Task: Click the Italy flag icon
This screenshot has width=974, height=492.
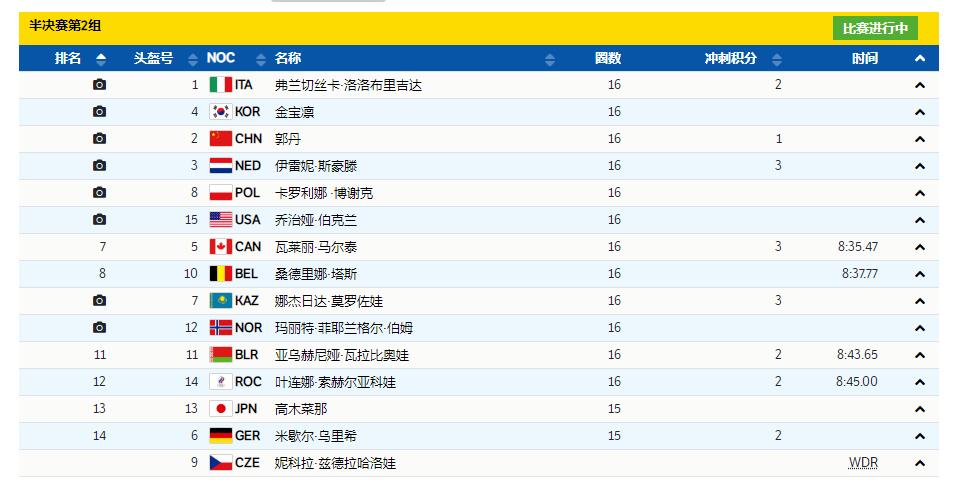Action: pyautogui.click(x=221, y=84)
